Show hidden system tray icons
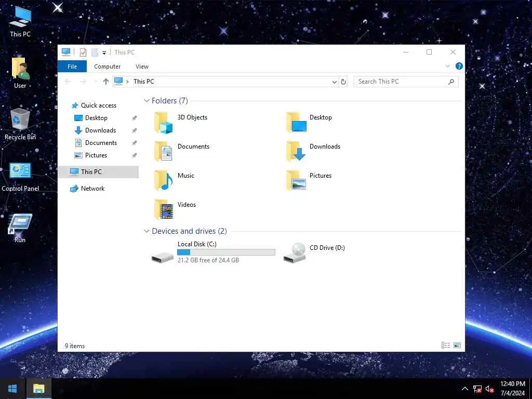532x399 pixels. (465, 389)
